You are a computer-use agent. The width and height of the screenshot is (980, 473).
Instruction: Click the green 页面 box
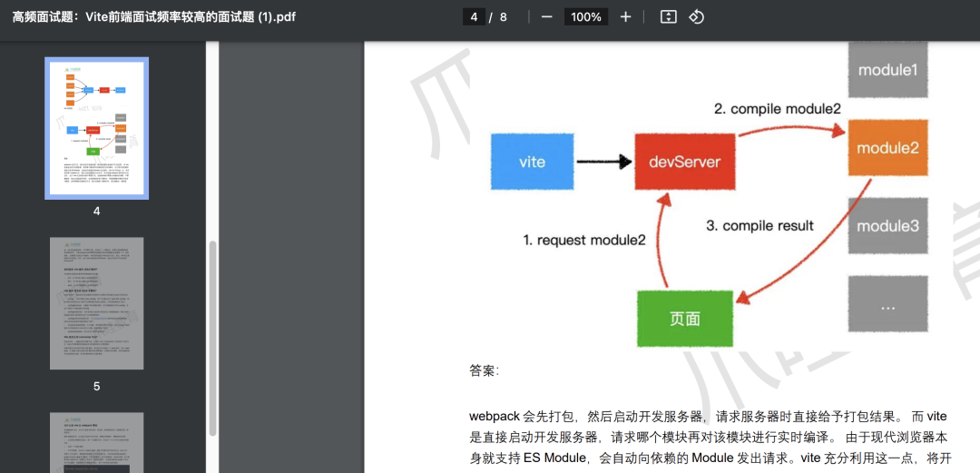point(684,319)
